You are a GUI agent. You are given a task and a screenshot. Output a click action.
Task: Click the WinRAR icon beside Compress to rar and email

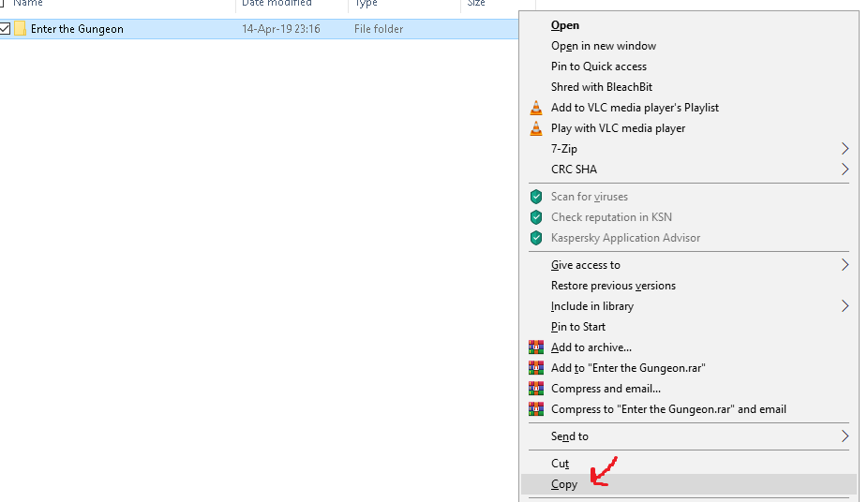click(x=536, y=409)
